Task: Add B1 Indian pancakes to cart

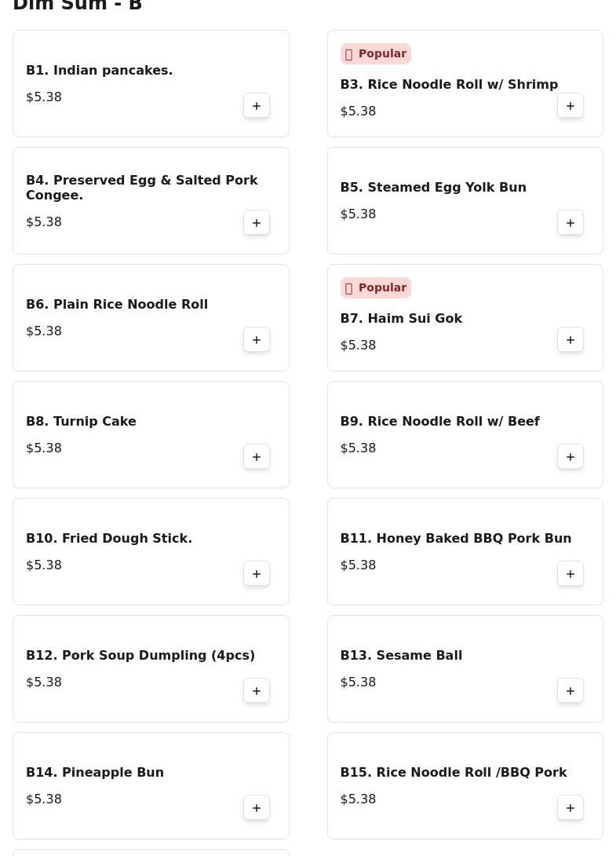Action: tap(257, 106)
